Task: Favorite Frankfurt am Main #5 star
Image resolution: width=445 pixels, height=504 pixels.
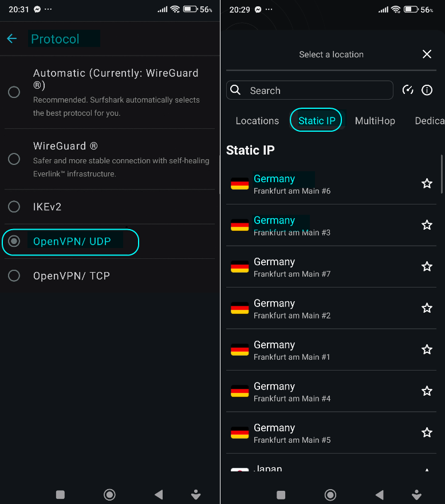Action: [427, 432]
